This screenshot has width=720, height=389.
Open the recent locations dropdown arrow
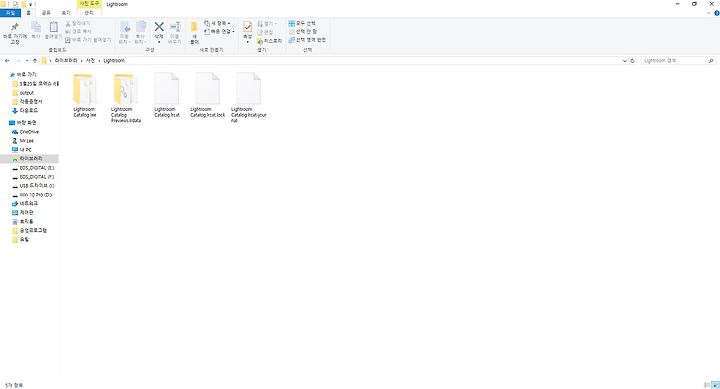tap(27, 61)
